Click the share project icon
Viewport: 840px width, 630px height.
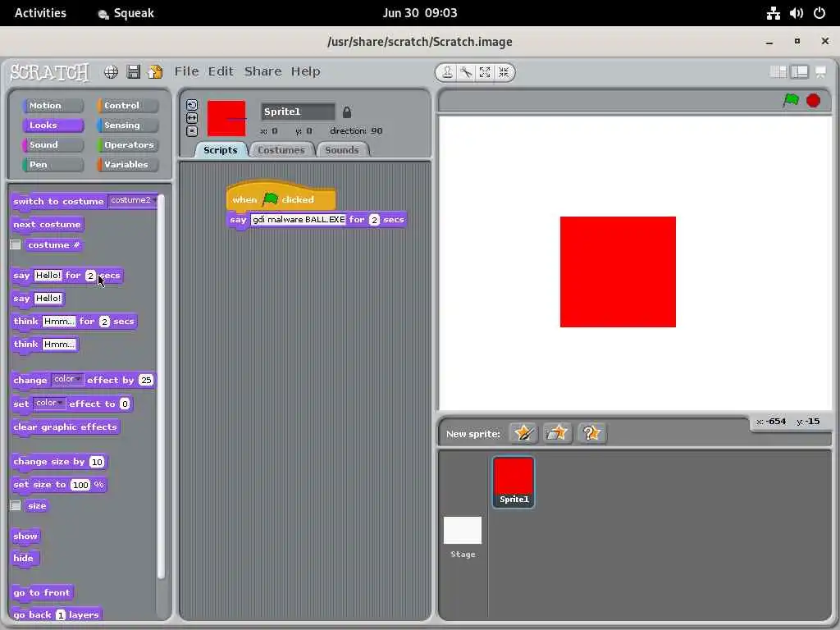coord(155,72)
